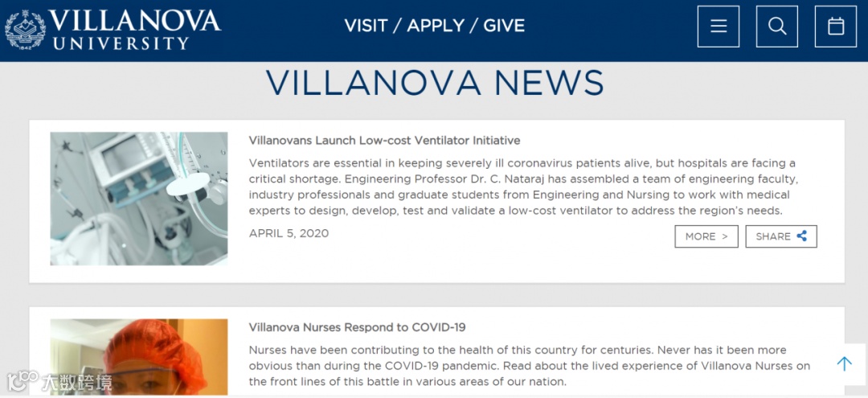
Task: Open 'Villanovans Launch Low-cost Ventilator Initiative' headline
Action: 384,141
